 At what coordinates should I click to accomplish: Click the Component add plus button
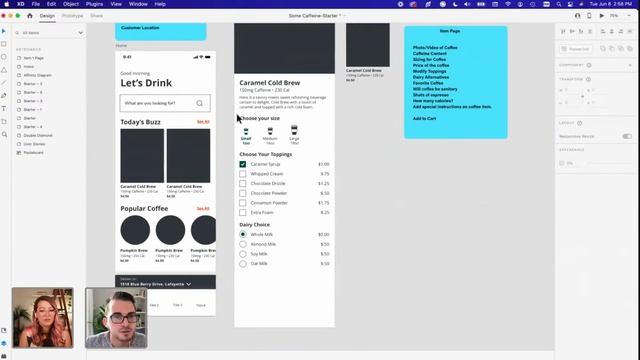point(630,65)
